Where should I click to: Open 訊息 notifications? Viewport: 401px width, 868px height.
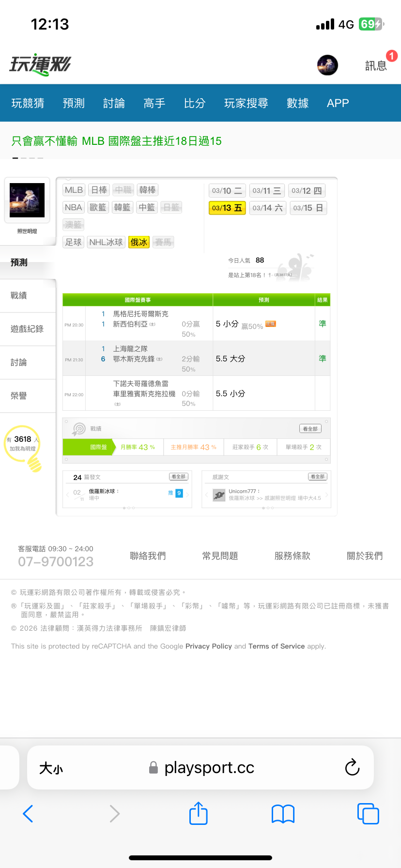point(376,65)
